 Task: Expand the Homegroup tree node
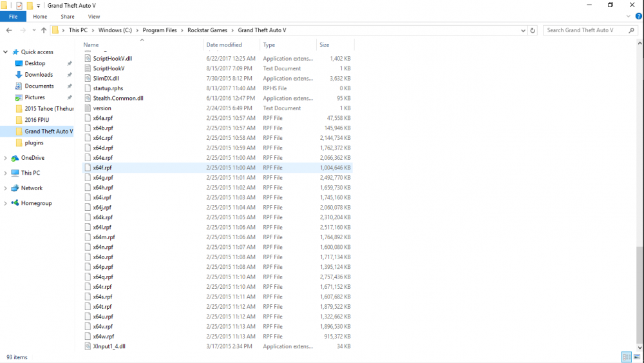5,203
